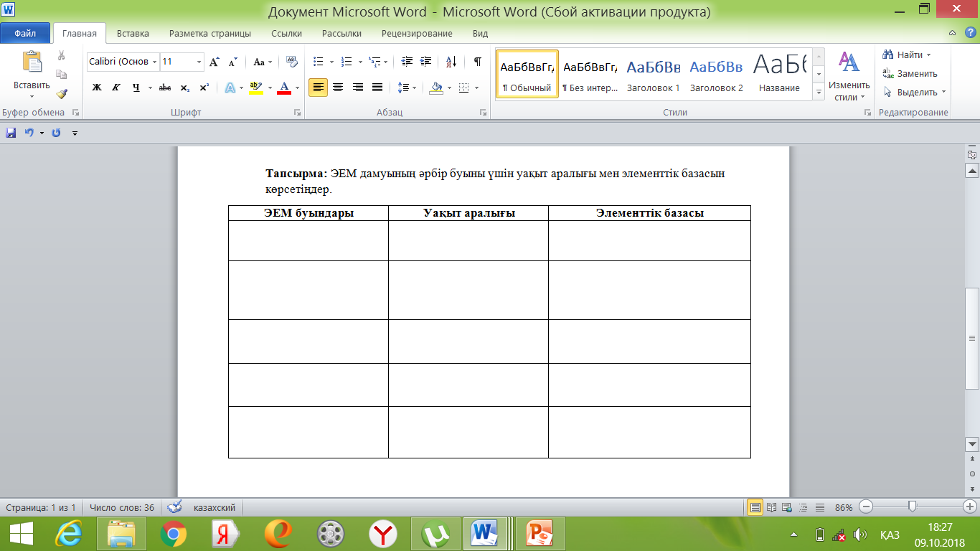The image size is (980, 551).
Task: Click the Zoom In plus button
Action: [970, 507]
